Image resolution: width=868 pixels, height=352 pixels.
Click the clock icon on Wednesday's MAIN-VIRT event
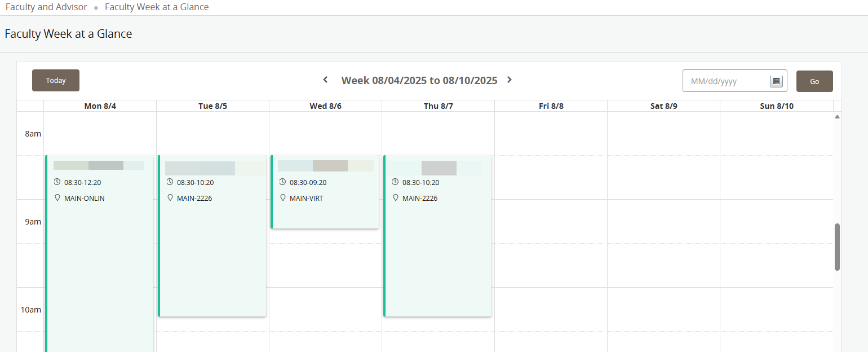pyautogui.click(x=281, y=182)
